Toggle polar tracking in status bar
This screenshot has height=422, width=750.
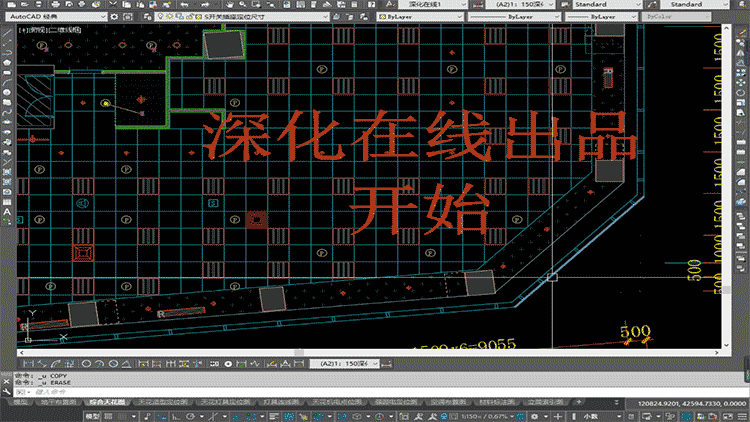point(190,416)
